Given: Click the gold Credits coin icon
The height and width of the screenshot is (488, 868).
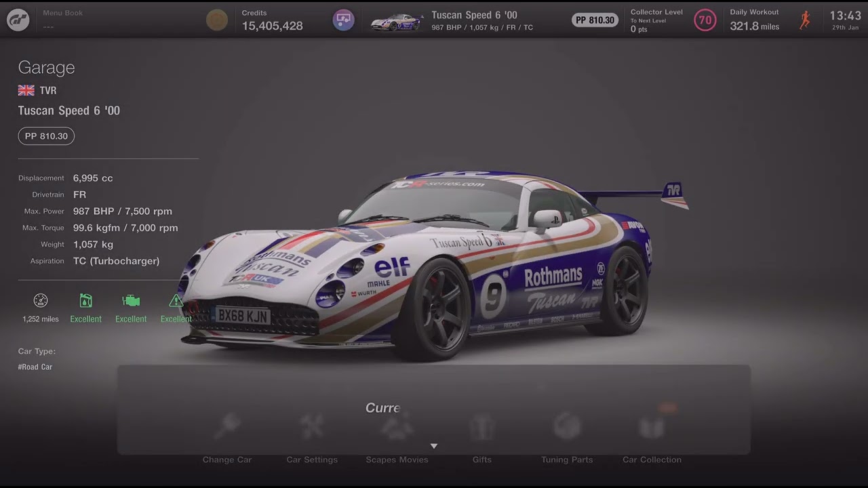Looking at the screenshot, I should click(x=217, y=20).
